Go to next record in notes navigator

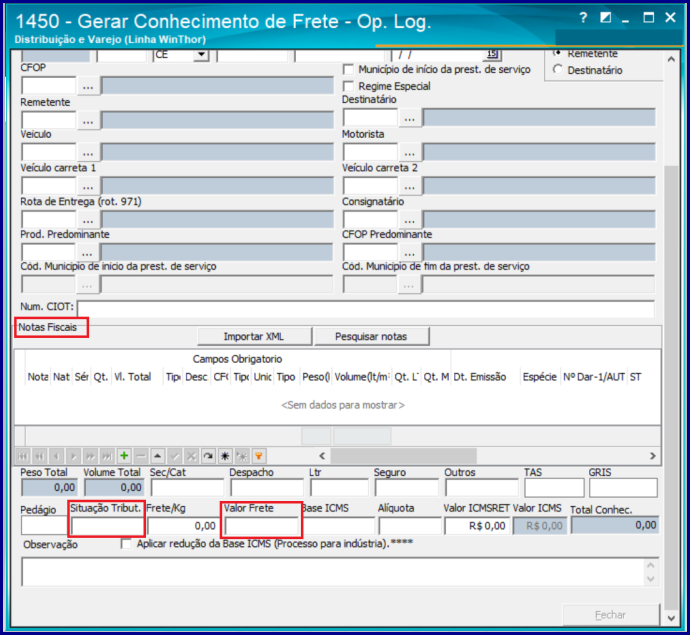coord(73,456)
